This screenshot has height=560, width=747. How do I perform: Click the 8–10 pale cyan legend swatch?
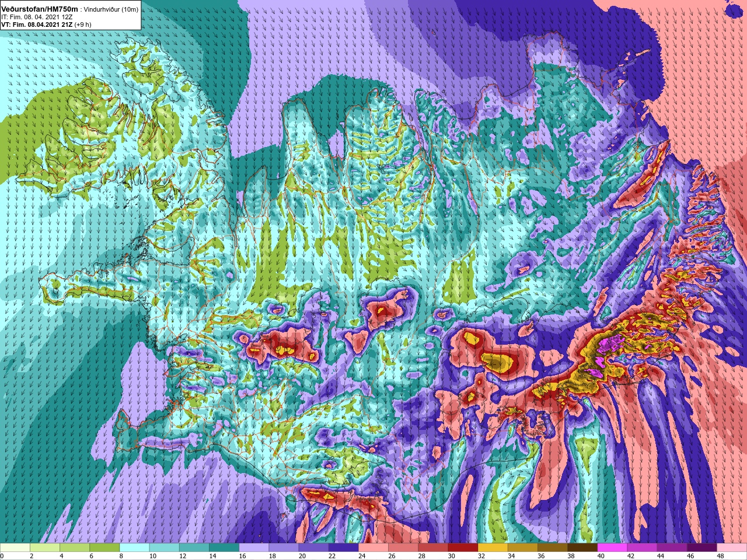(134, 548)
